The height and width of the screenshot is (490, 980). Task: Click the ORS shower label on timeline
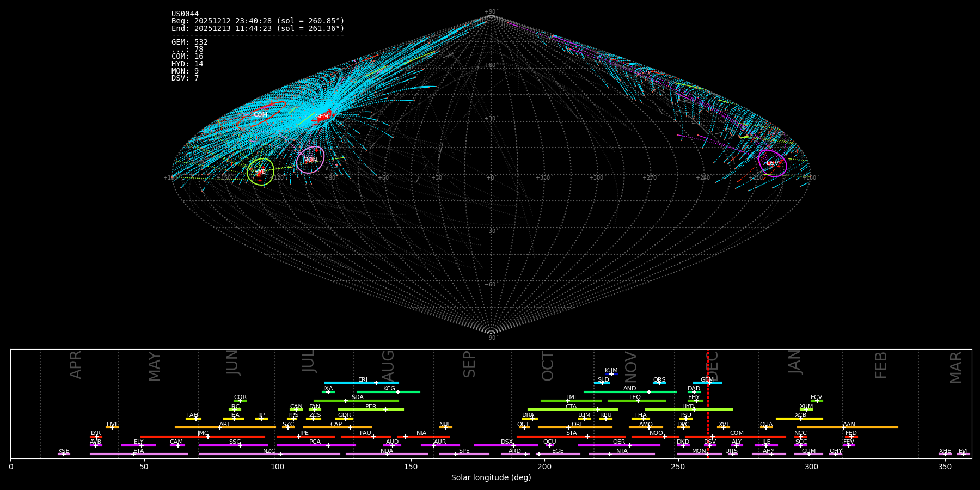point(659,380)
